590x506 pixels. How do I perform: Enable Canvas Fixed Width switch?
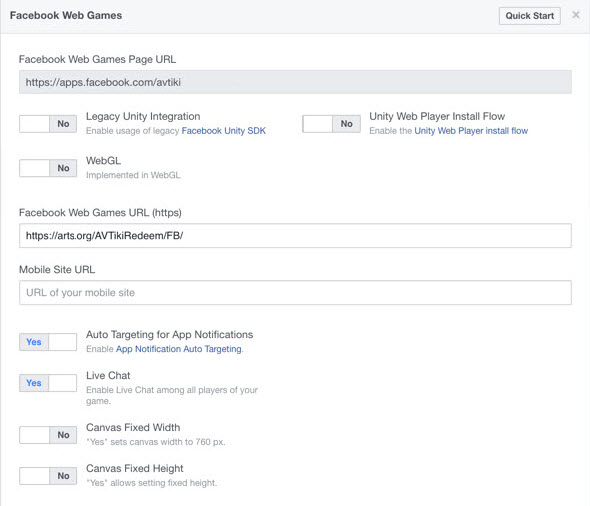[x=48, y=435]
